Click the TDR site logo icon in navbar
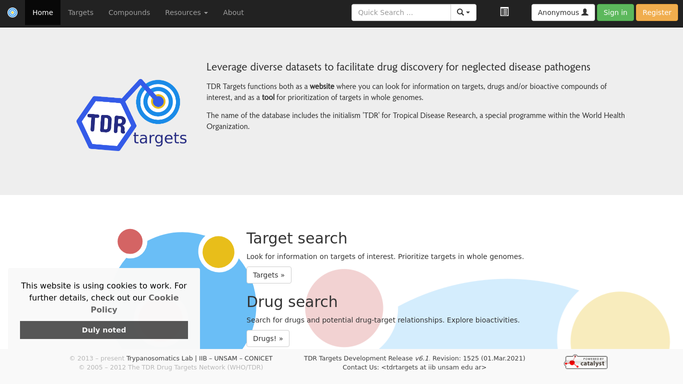The image size is (683, 384). tap(13, 13)
